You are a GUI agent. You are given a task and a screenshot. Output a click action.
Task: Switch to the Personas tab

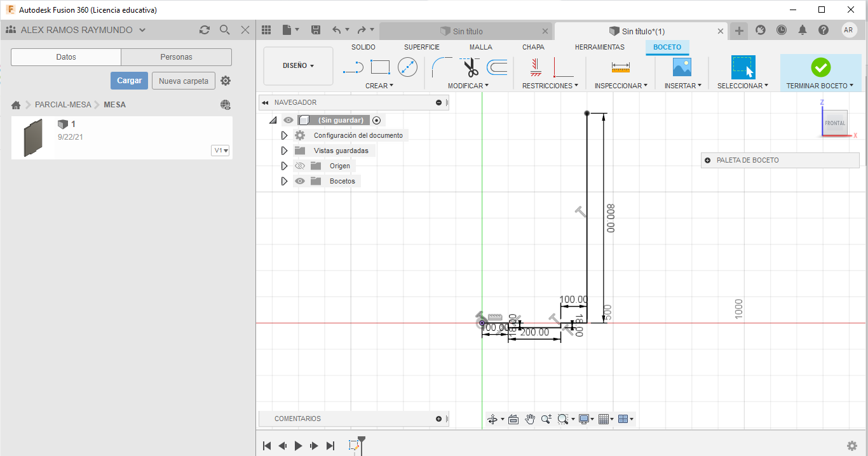[x=176, y=57]
